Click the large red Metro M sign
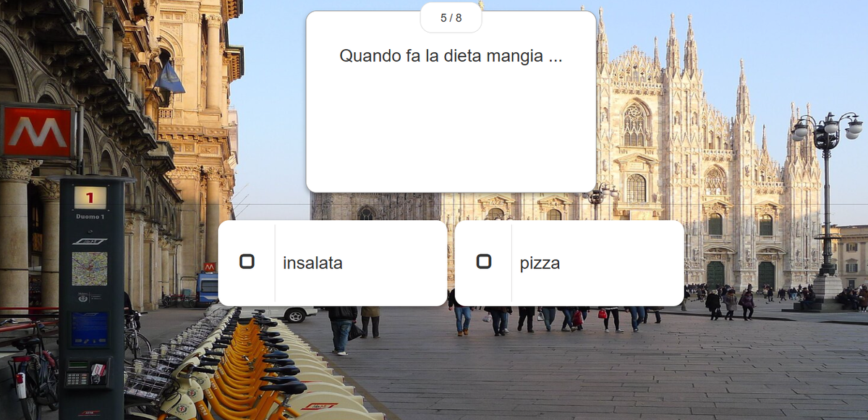The height and width of the screenshot is (420, 868). click(37, 132)
